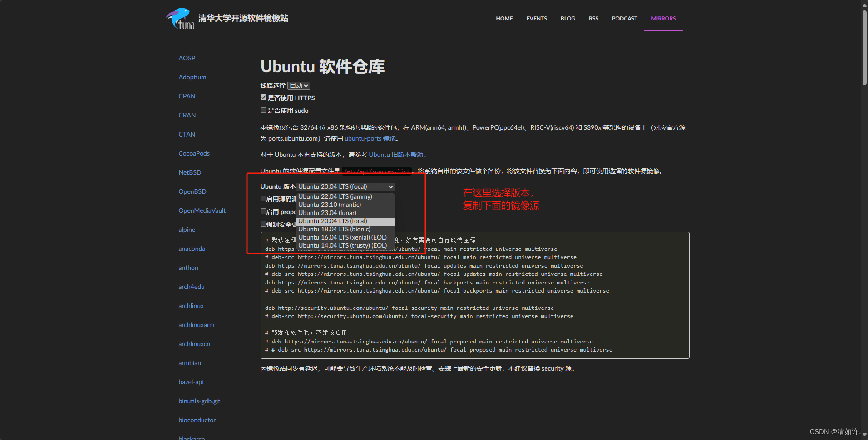Toggle the enable source mirror checkbox

click(263, 199)
